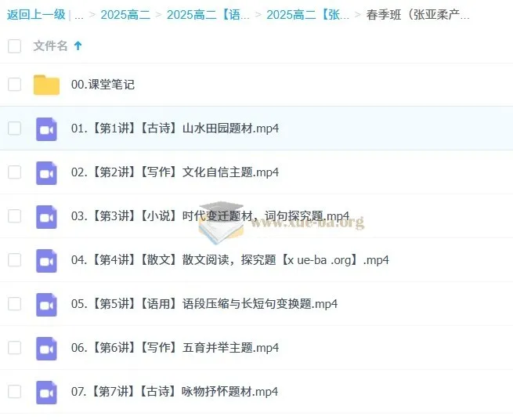Click video icon for 05.语段压缩 file
Viewport: 513px width, 420px height.
pyautogui.click(x=46, y=305)
